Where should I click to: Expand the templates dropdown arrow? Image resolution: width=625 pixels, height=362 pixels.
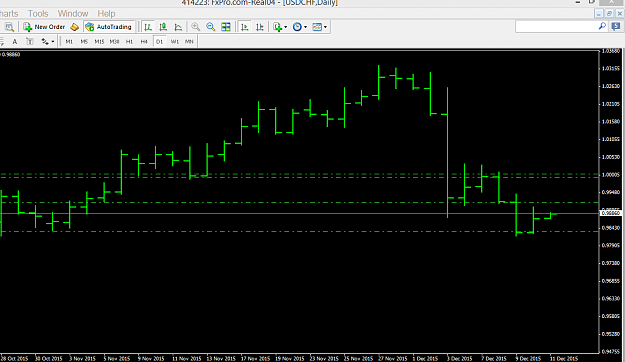point(325,27)
